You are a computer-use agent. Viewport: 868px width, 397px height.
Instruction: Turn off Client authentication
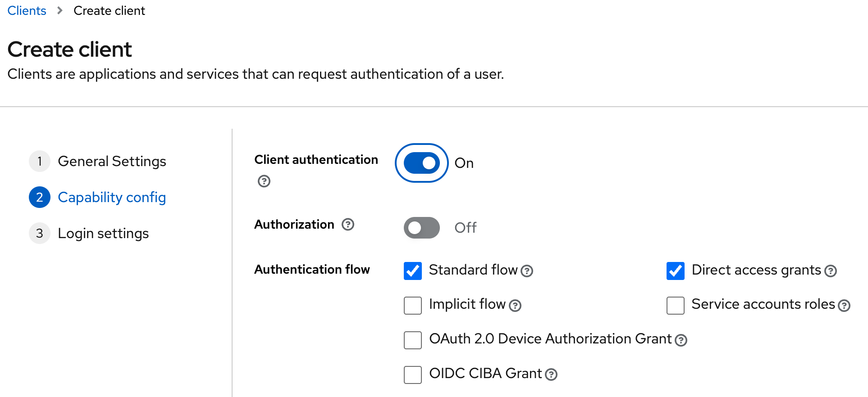click(421, 163)
